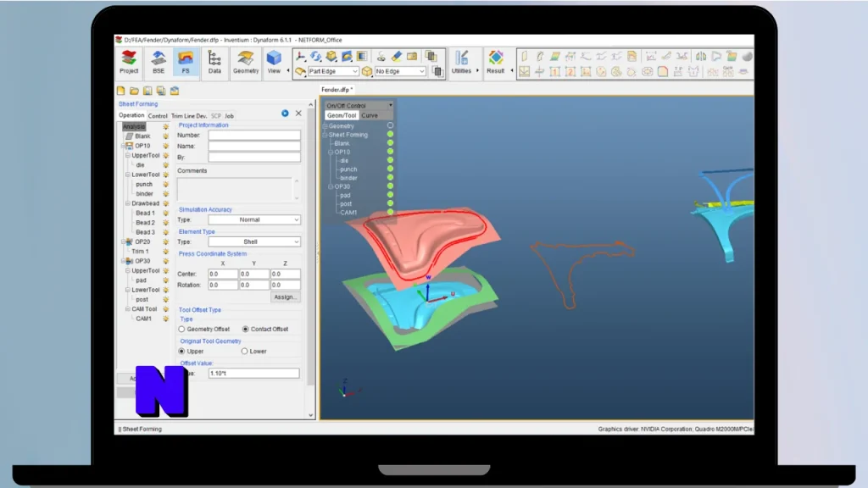This screenshot has width=868, height=488.
Task: Open the On/Off Control dropdown arrow
Action: (x=390, y=105)
